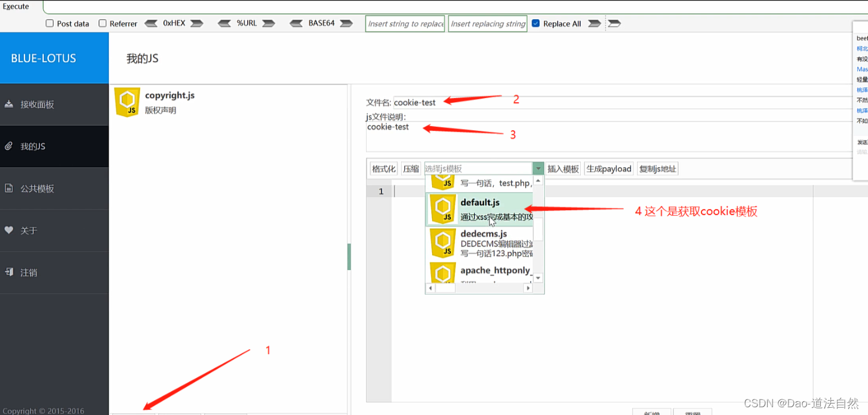Click the %URL label
This screenshot has height=415, width=868.
[247, 23]
